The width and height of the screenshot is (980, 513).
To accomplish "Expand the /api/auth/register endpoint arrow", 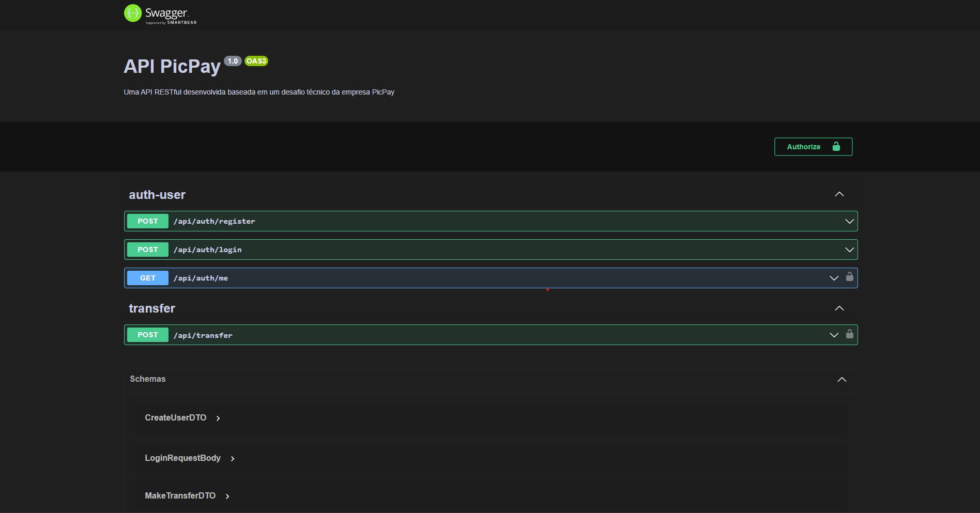I will [849, 221].
